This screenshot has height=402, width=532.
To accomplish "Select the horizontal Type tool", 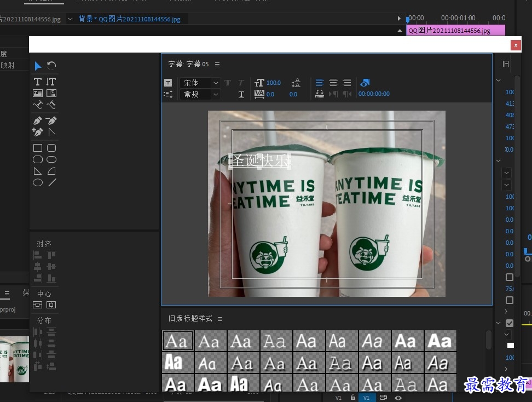I will pos(38,82).
